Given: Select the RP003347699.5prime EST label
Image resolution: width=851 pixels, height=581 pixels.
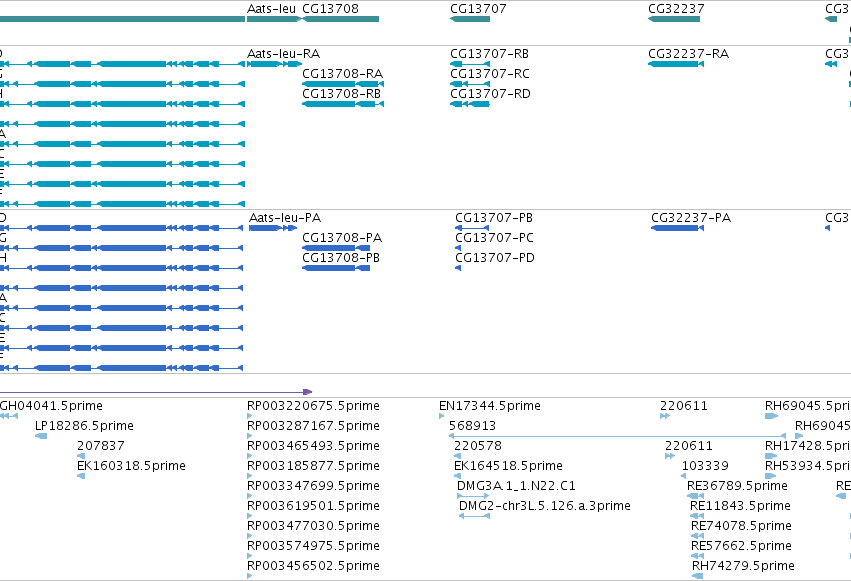Looking at the screenshot, I should [x=313, y=486].
